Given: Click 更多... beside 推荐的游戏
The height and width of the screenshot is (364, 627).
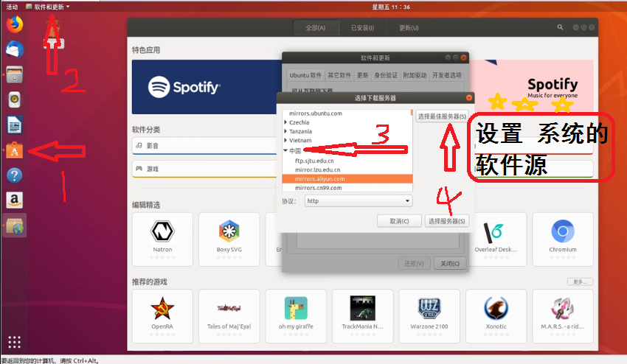Looking at the screenshot, I should click(580, 281).
